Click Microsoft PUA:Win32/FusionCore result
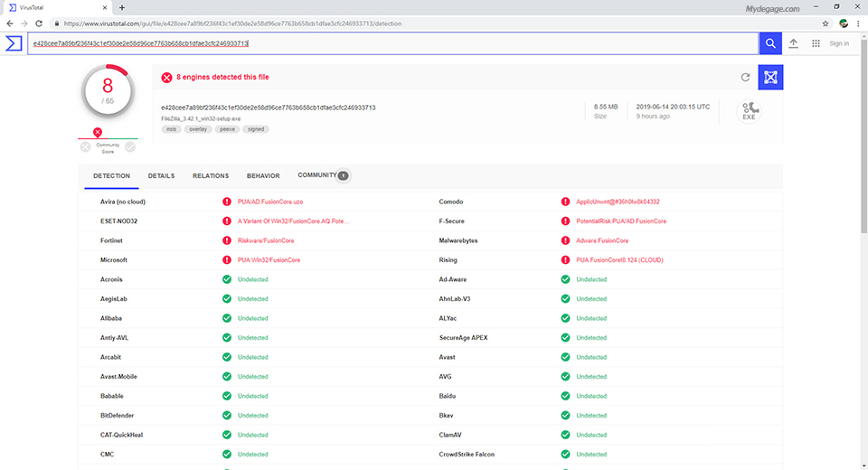This screenshot has height=470, width=868. (269, 260)
